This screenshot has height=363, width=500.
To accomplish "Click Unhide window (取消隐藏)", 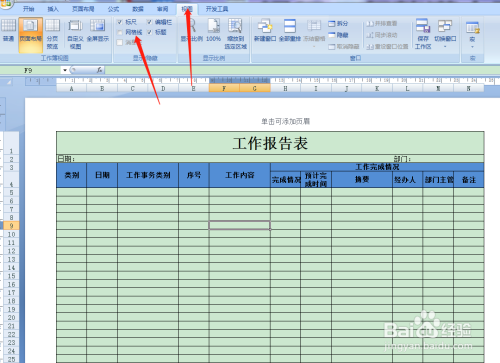I will (x=344, y=46).
